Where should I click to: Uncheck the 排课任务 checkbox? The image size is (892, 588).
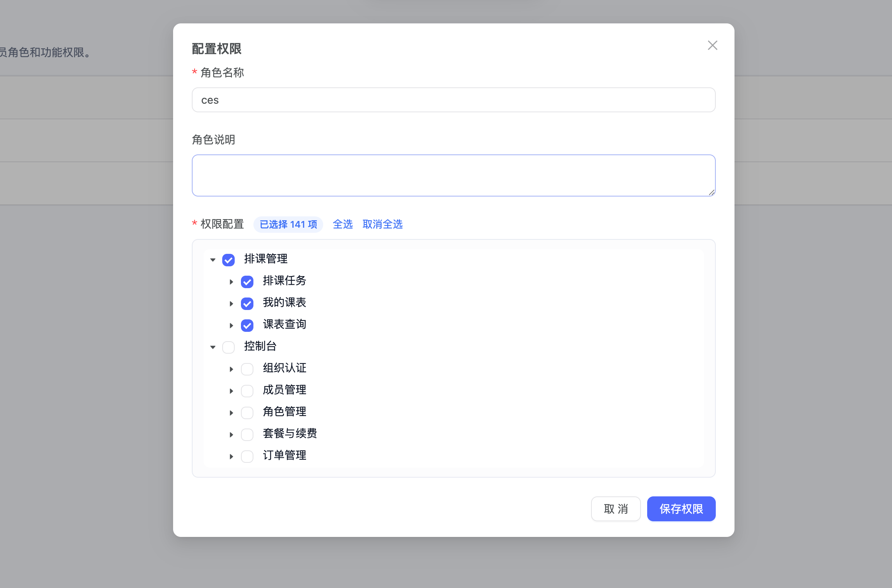(247, 282)
